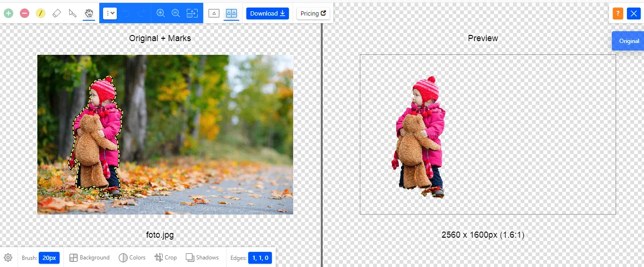Close the editor with the blue X

coord(634,13)
